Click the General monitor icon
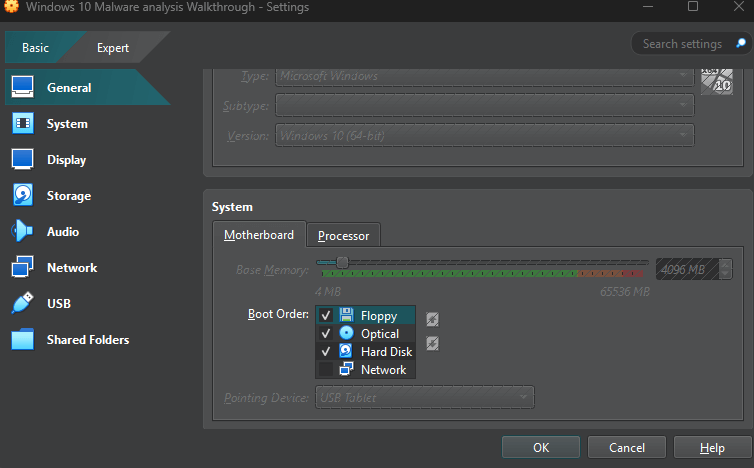 (23, 87)
